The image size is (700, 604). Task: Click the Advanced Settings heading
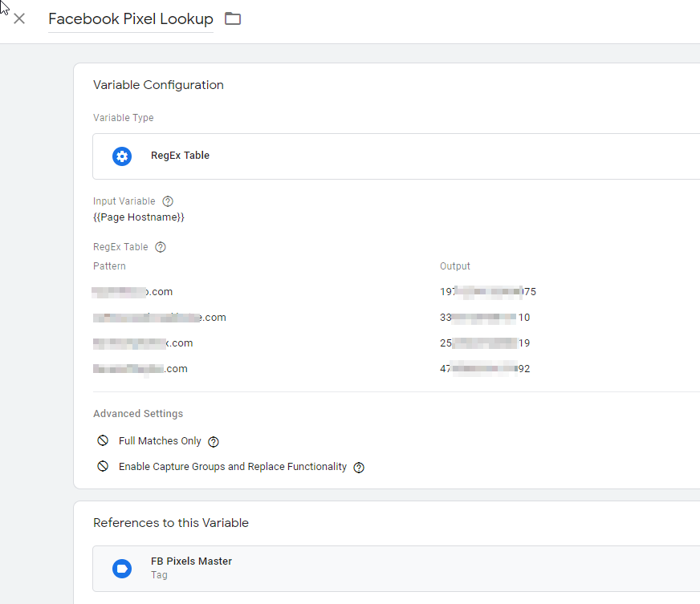click(x=138, y=414)
